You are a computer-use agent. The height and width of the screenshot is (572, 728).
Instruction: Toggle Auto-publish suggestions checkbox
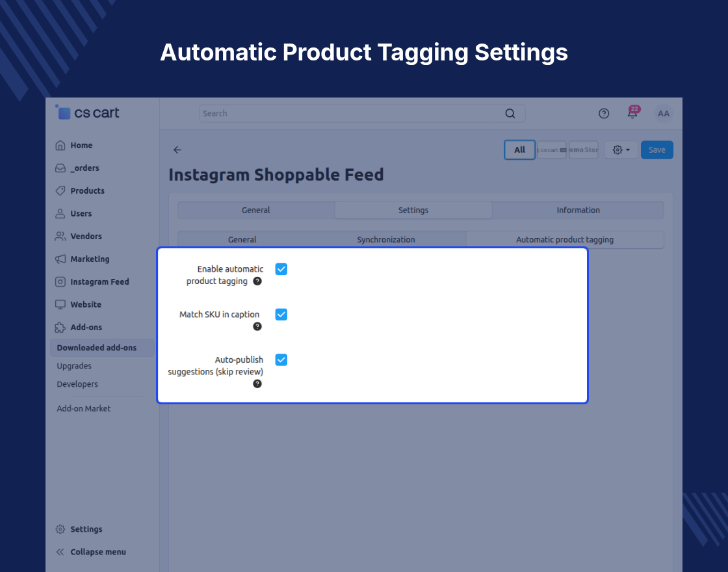tap(281, 360)
